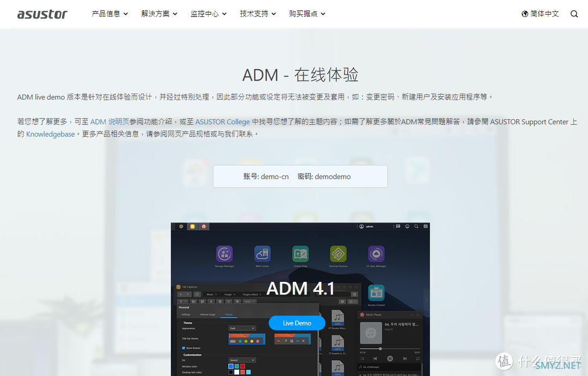588x376 pixels.
Task: Open Storage Manager icon in ADM preview
Action: click(224, 254)
